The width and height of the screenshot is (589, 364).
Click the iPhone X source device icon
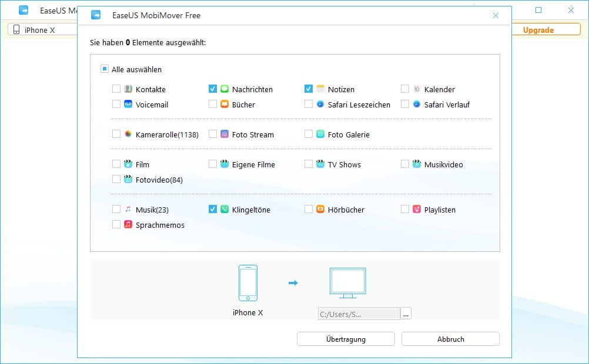(247, 283)
